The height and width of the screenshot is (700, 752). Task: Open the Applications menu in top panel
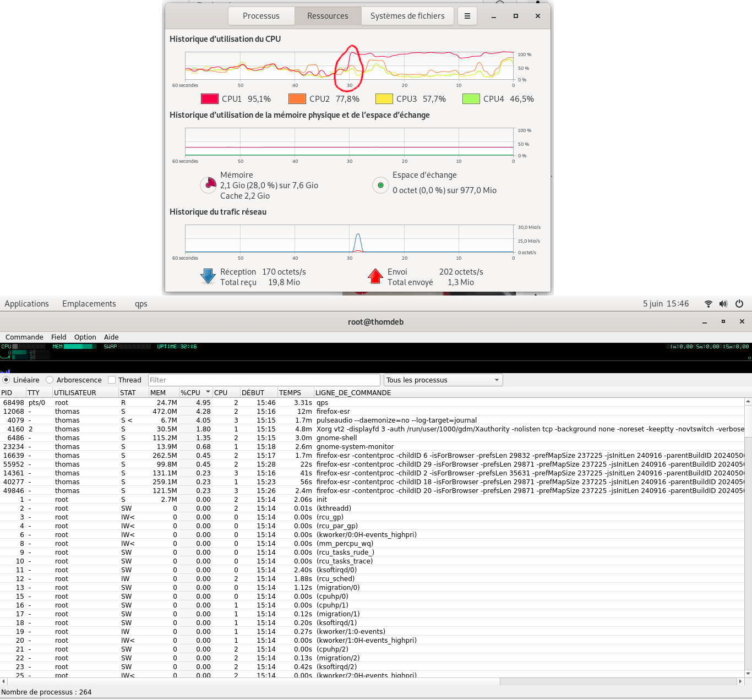(26, 304)
